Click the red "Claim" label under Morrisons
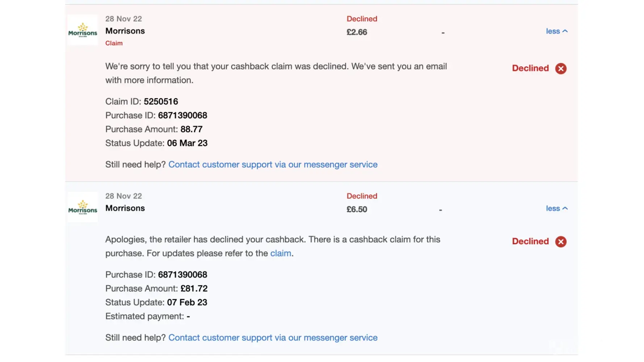 tap(114, 43)
